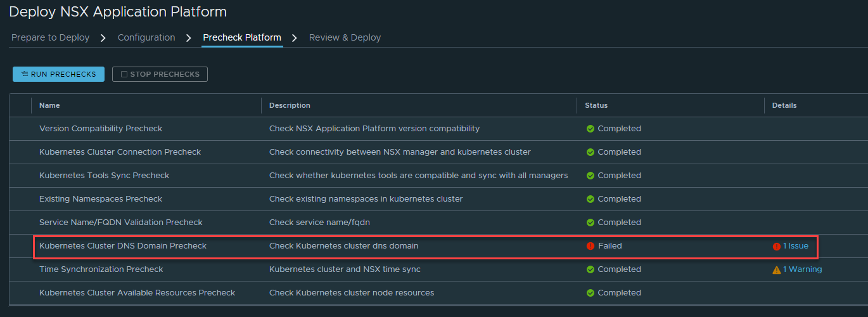Open the Prepare to Deploy step
Viewport: 868px width, 317px height.
51,37
